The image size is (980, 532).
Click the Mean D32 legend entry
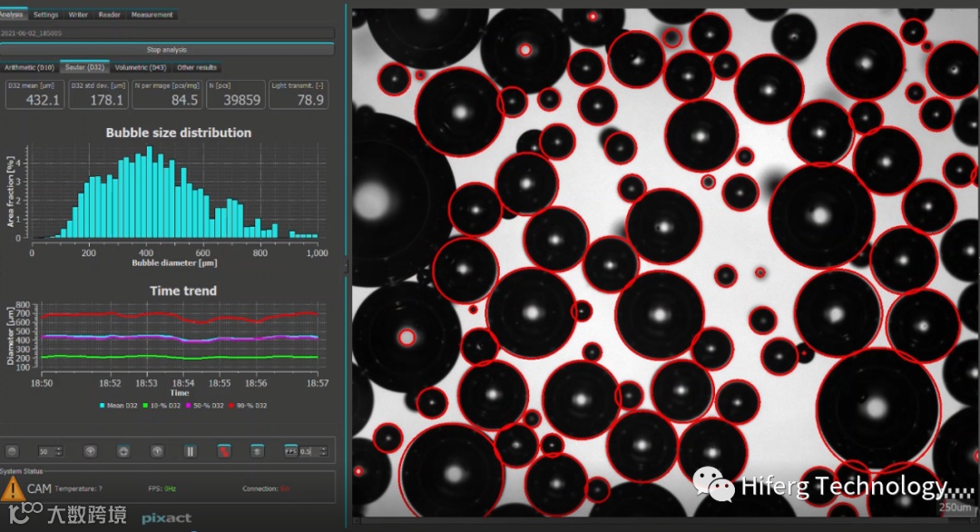118,406
